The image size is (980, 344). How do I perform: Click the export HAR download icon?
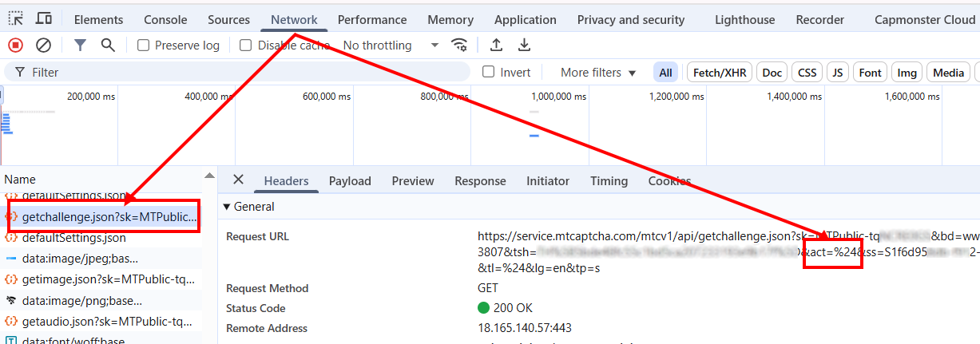(x=524, y=45)
